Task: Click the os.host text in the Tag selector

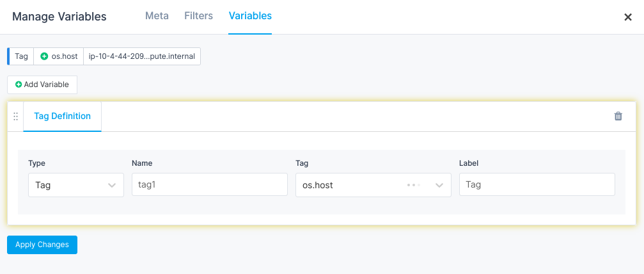Action: tap(317, 185)
